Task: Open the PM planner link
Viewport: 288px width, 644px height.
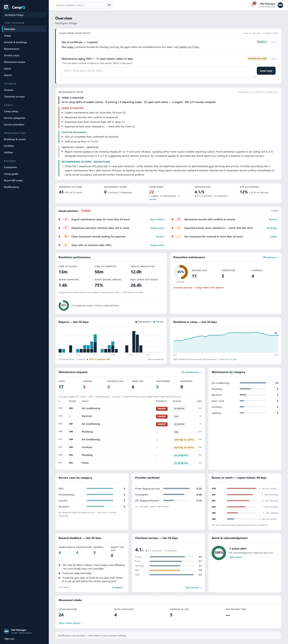Action: 270,257
